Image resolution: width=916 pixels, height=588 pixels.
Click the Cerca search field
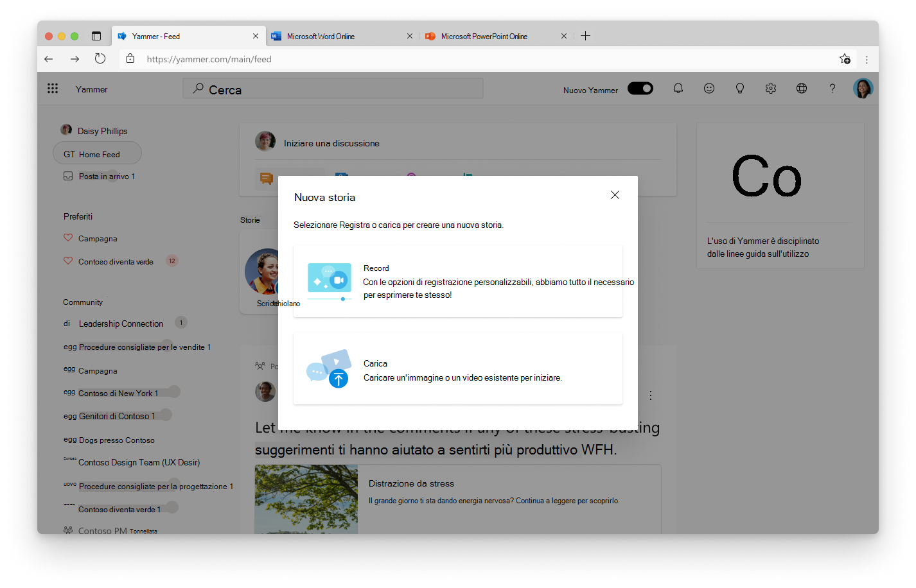333,89
